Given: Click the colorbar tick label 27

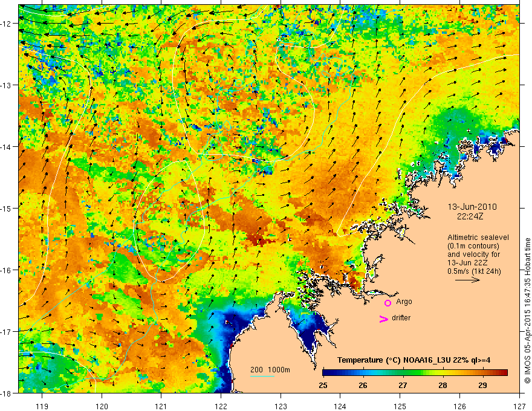Looking at the screenshot, I should pos(403,385).
